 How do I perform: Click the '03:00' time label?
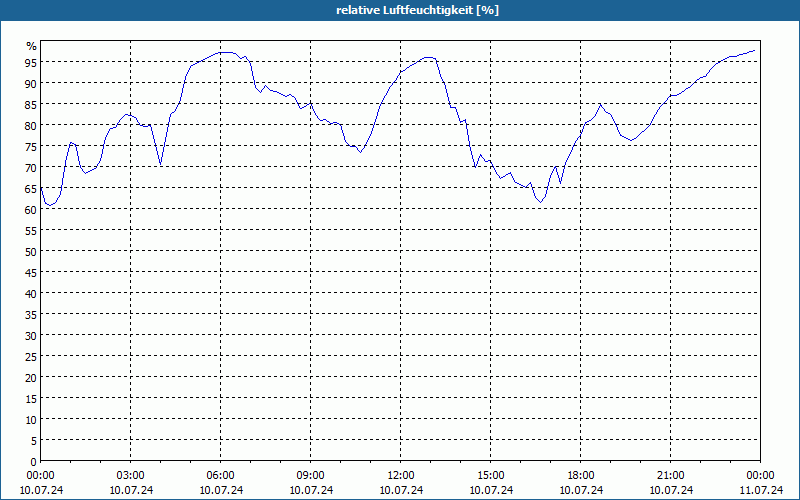point(131,476)
